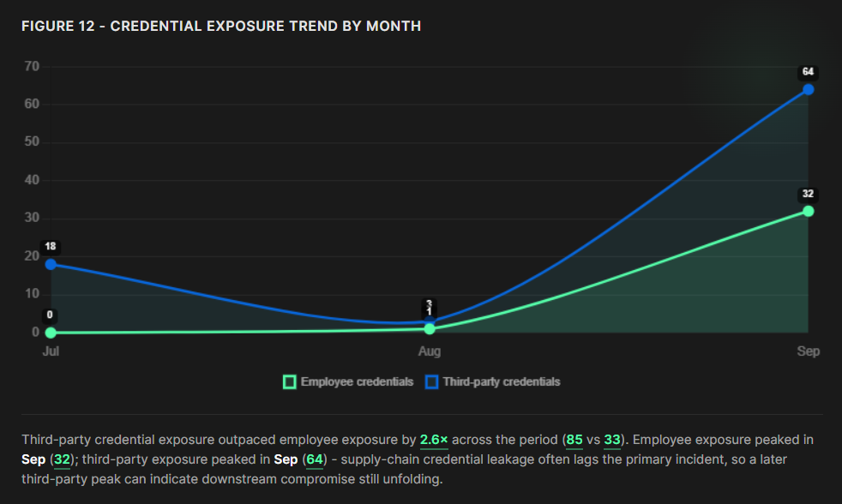This screenshot has height=504, width=842.
Task: Select the Third-party data point at Jul
Action: click(51, 264)
